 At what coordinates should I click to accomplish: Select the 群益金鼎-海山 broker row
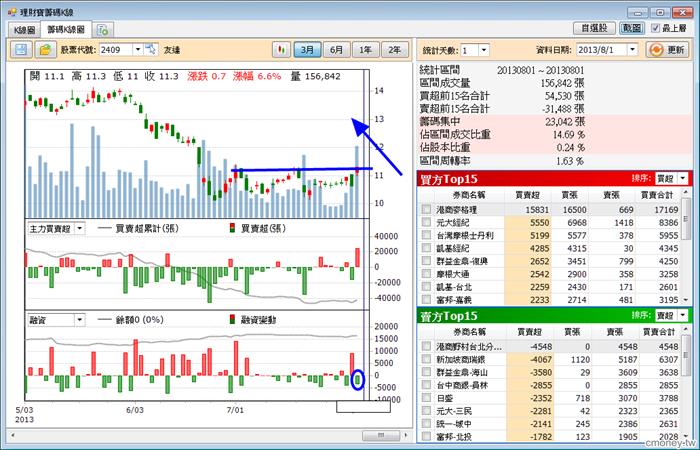click(x=549, y=372)
